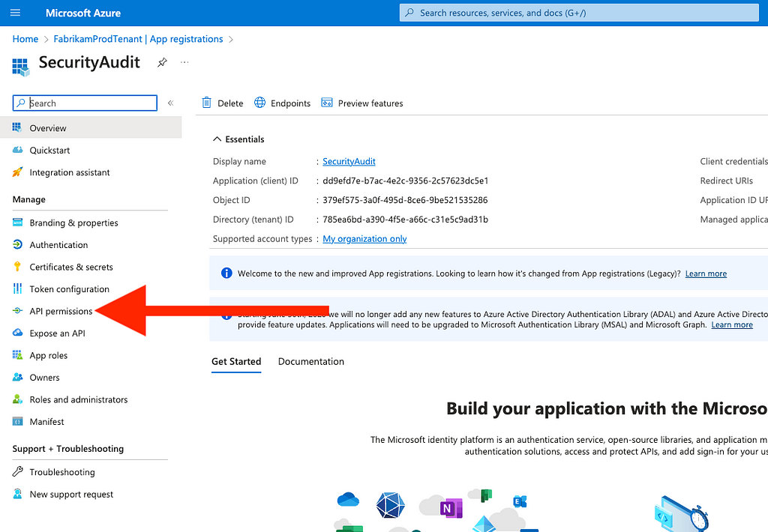The height and width of the screenshot is (532, 768).
Task: Click Learn more in welcome banner
Action: tap(706, 273)
